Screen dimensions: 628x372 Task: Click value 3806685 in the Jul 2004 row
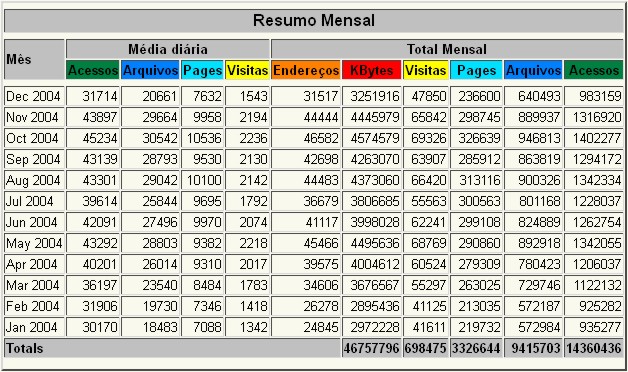(375, 201)
